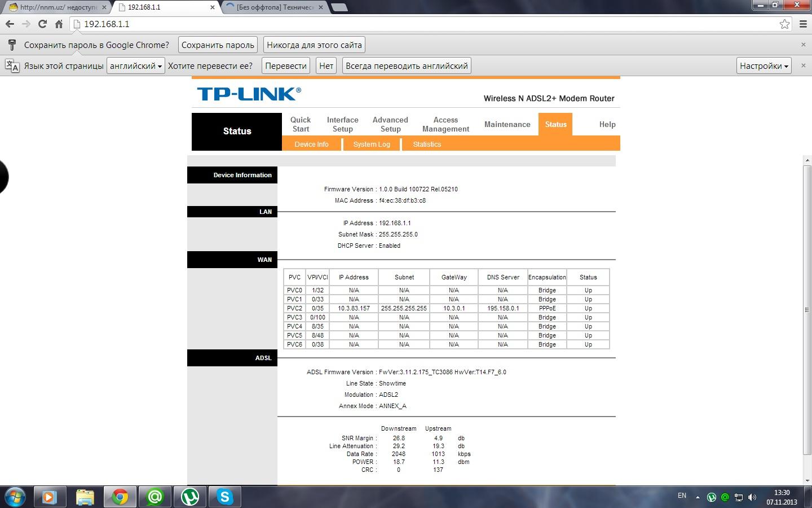This screenshot has height=508, width=812.
Task: Switch to the System Log tab
Action: tap(372, 144)
